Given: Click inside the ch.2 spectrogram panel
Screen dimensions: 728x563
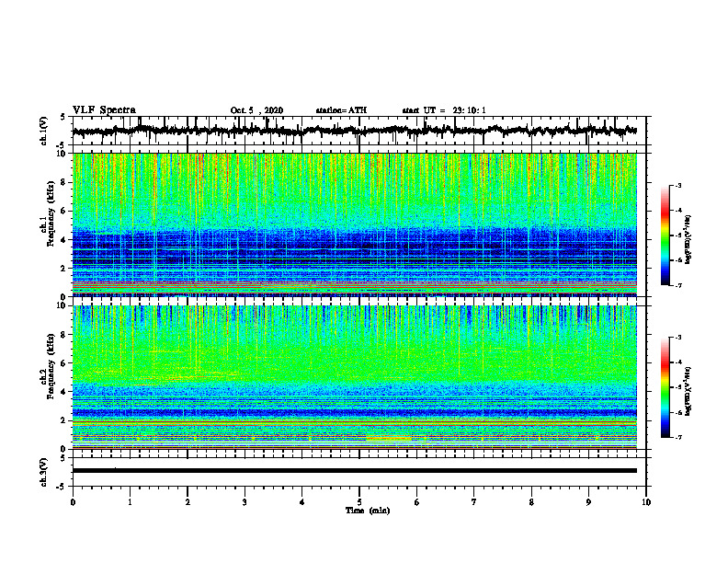Looking at the screenshot, I should [354, 377].
